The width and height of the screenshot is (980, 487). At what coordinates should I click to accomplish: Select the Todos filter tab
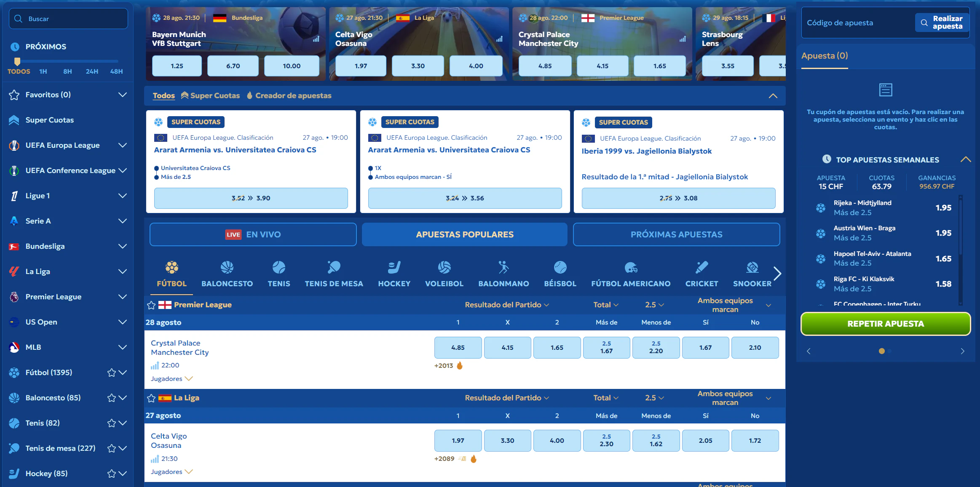(x=163, y=96)
